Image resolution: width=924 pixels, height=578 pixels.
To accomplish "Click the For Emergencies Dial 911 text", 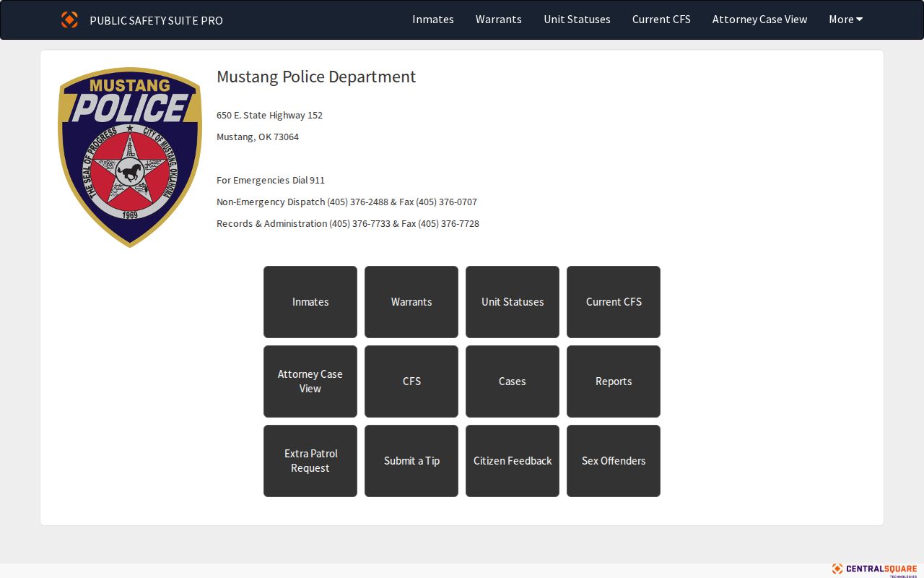I will tap(271, 180).
